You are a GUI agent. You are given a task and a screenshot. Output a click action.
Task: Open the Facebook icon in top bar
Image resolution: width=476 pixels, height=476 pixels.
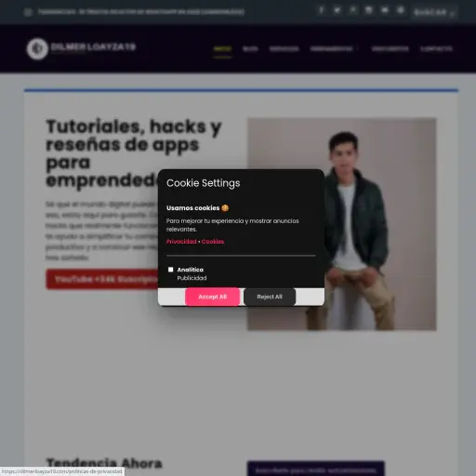pyautogui.click(x=322, y=10)
